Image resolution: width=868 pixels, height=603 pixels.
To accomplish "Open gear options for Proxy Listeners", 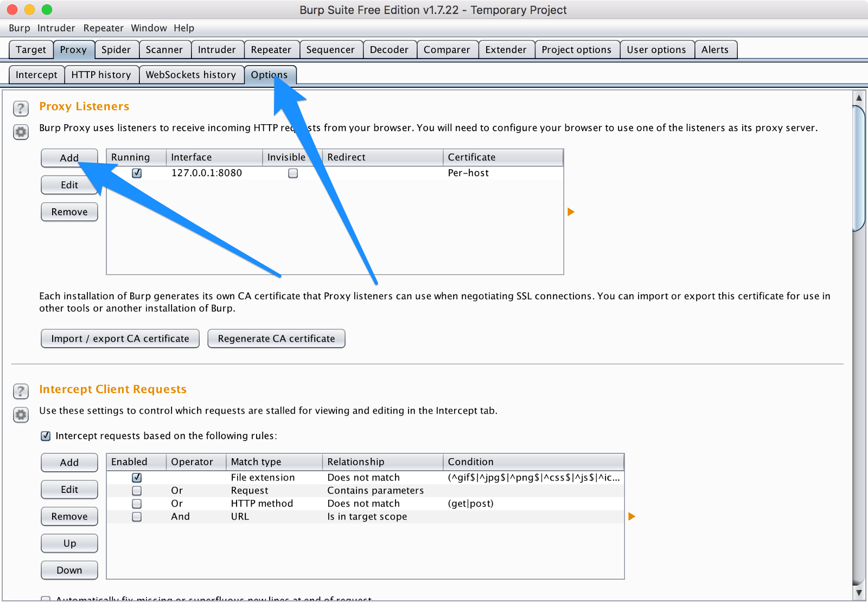I will (21, 132).
